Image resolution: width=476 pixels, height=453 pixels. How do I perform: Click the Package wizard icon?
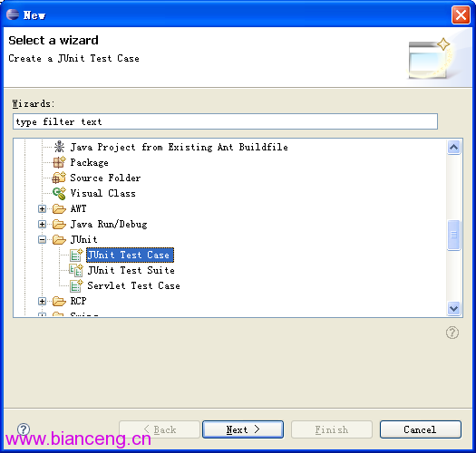(59, 162)
